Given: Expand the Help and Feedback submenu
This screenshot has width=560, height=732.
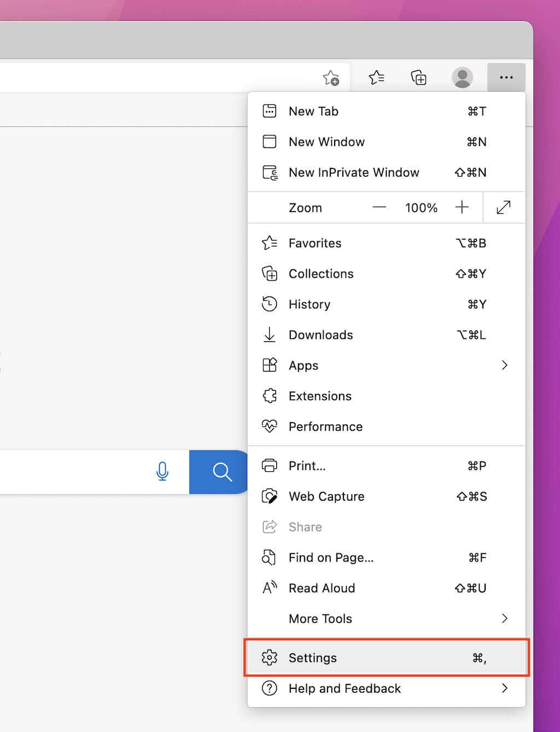Looking at the screenshot, I should click(504, 688).
